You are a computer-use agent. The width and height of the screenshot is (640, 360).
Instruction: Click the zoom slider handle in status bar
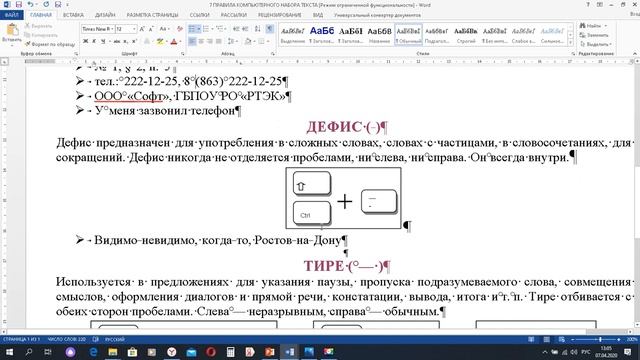pyautogui.click(x=600, y=340)
